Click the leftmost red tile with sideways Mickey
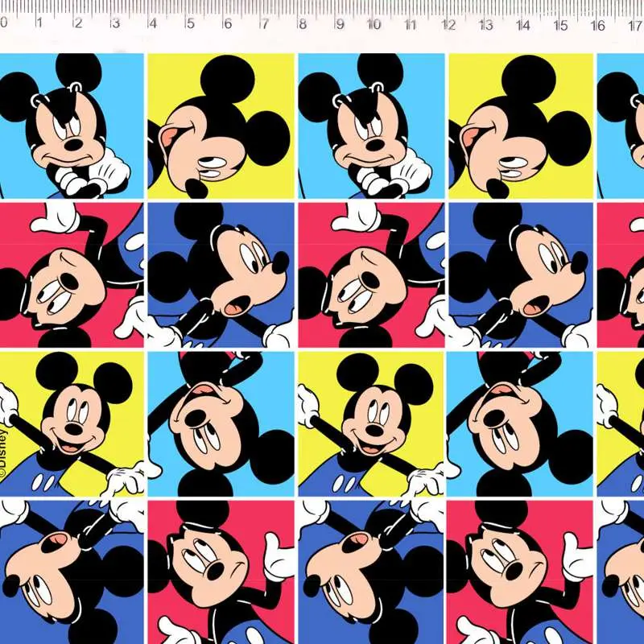The width and height of the screenshot is (644, 644). click(71, 275)
